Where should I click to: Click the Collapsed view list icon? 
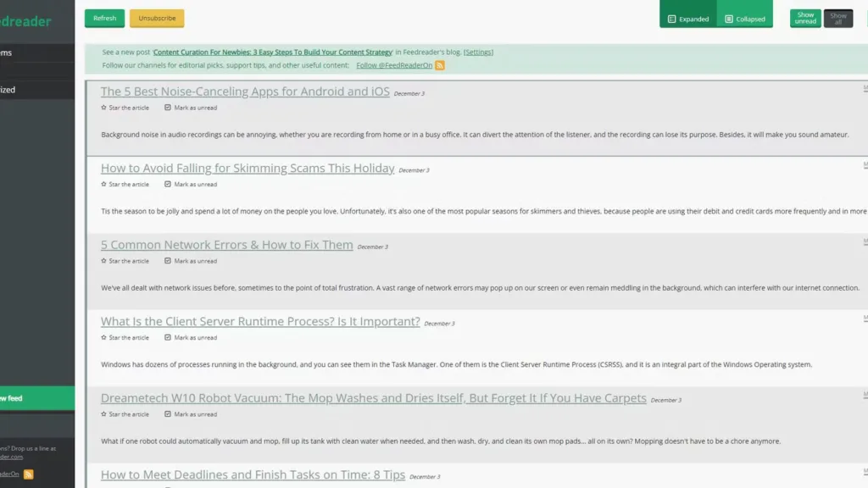(x=728, y=19)
